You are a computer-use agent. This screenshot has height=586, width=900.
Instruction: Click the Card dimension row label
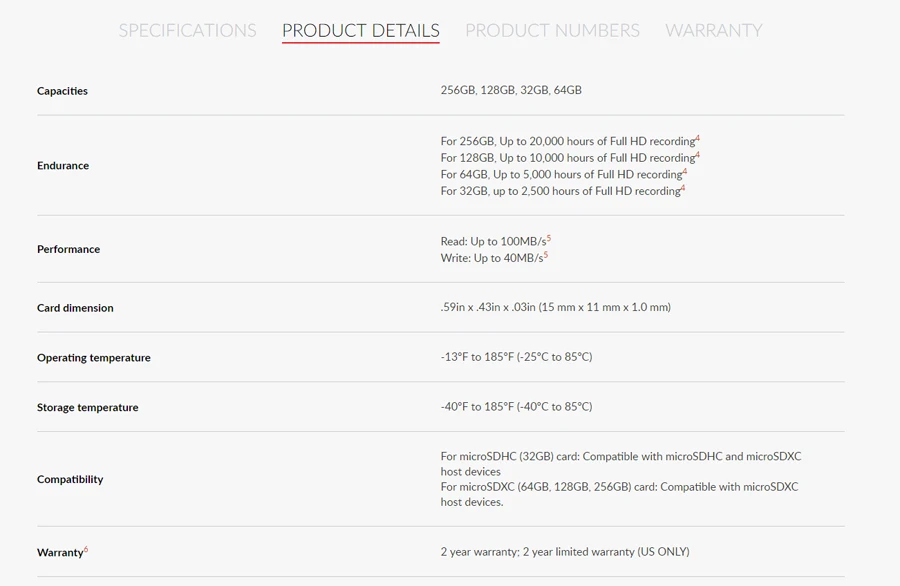coord(75,308)
